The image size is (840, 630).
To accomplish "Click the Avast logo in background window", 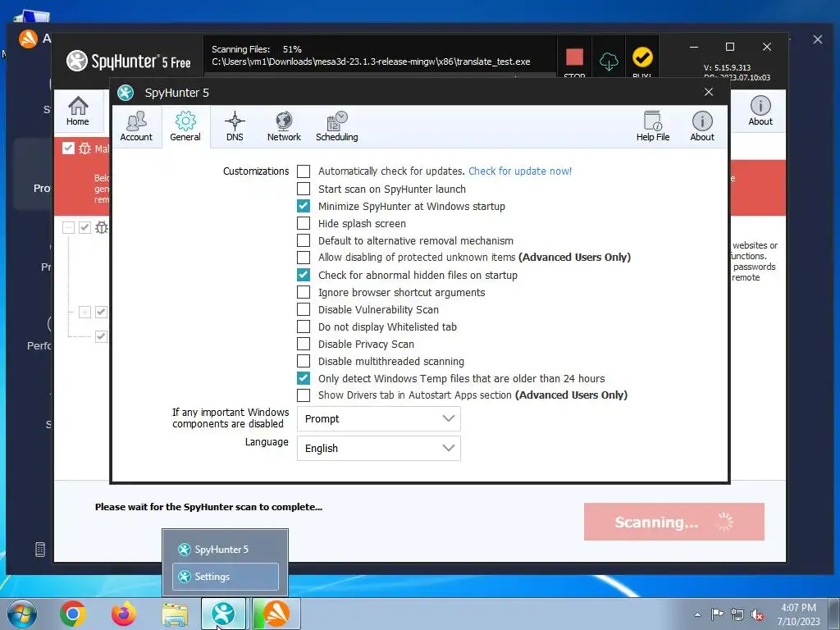I will click(x=28, y=39).
